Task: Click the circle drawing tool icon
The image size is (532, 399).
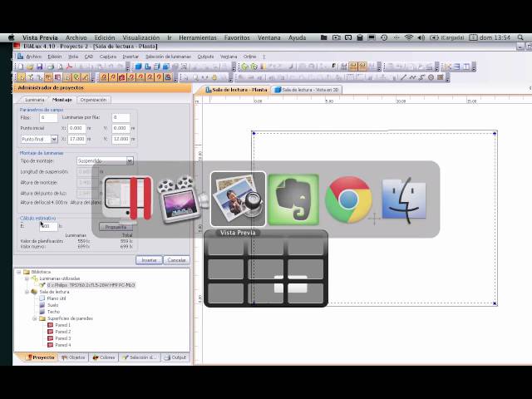Action: point(431,77)
